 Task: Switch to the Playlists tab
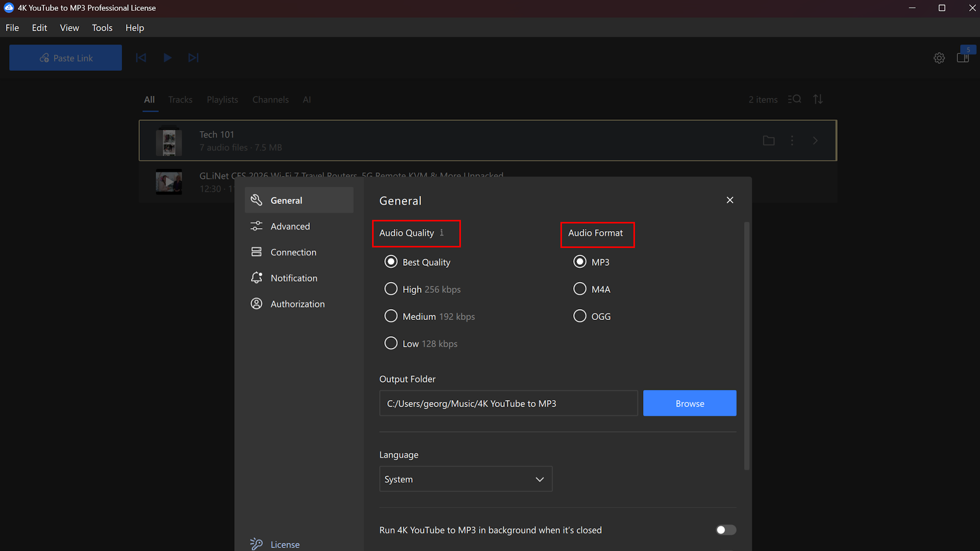click(x=223, y=99)
